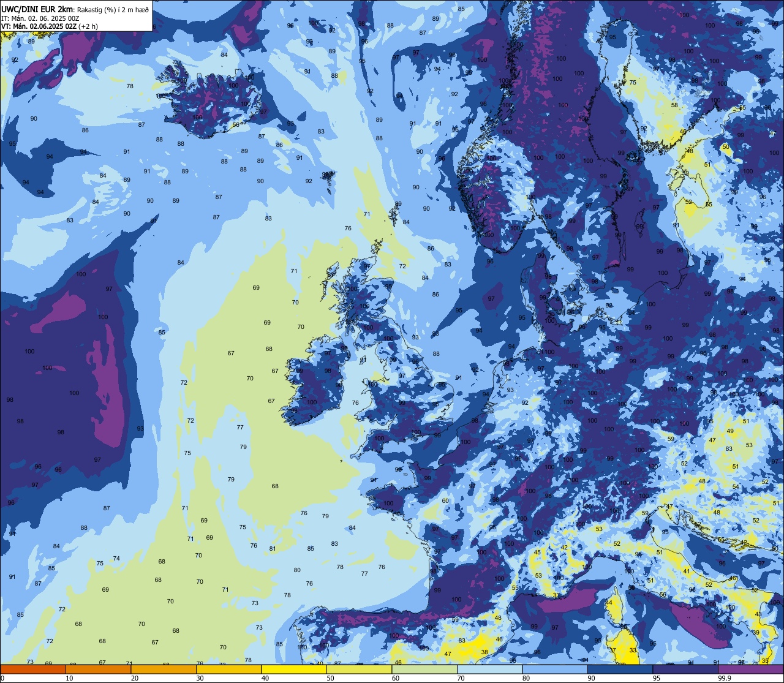Click the legend tick label '40'
Image resolution: width=784 pixels, height=683 pixels.
click(265, 678)
